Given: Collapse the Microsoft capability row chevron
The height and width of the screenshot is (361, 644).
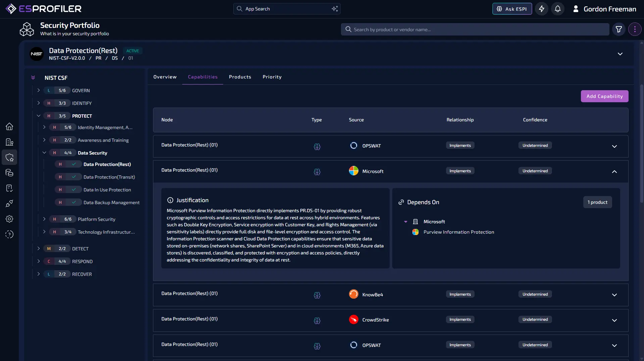Looking at the screenshot, I should point(614,172).
